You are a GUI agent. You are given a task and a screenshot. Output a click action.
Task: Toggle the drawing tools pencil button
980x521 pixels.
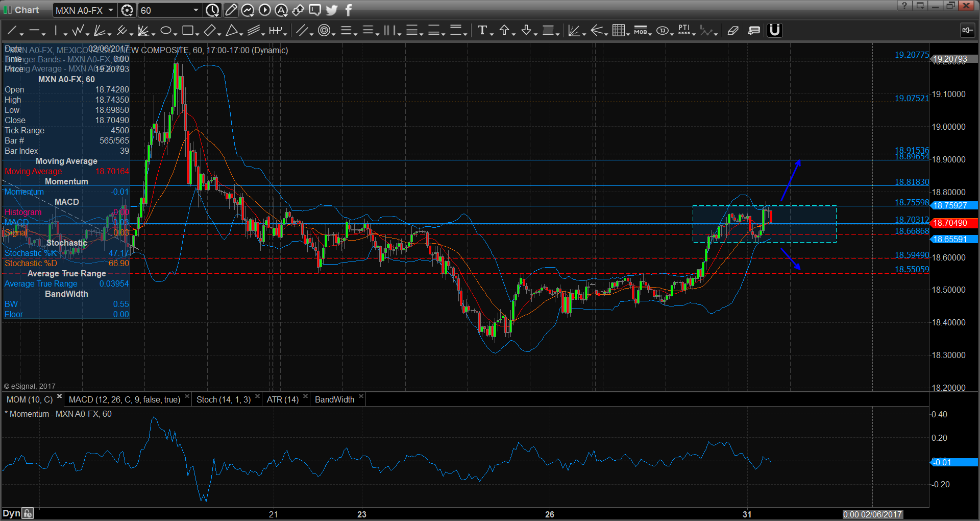(231, 10)
